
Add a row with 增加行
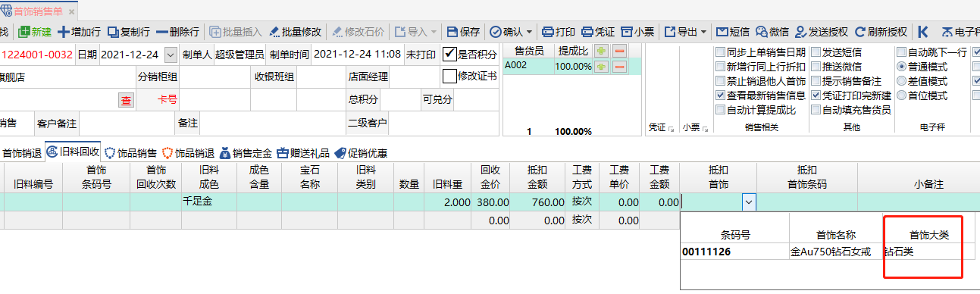(x=80, y=32)
